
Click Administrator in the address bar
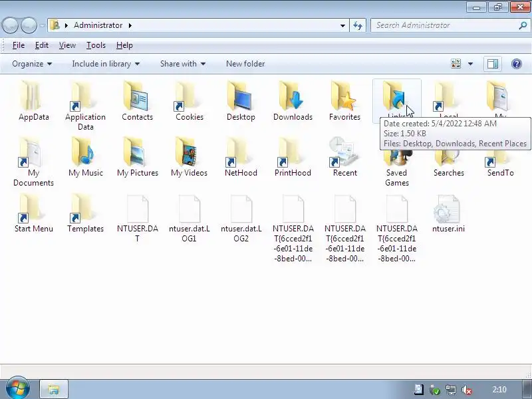pos(98,25)
